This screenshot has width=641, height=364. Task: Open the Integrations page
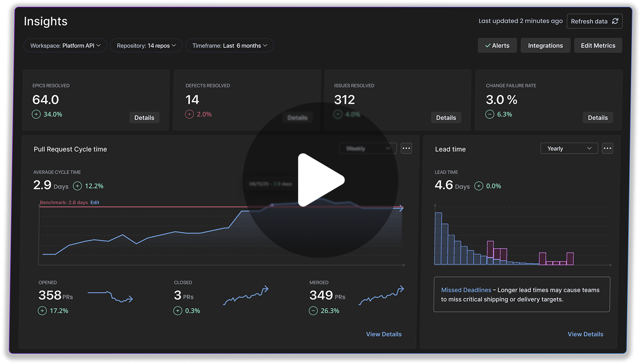(x=545, y=46)
